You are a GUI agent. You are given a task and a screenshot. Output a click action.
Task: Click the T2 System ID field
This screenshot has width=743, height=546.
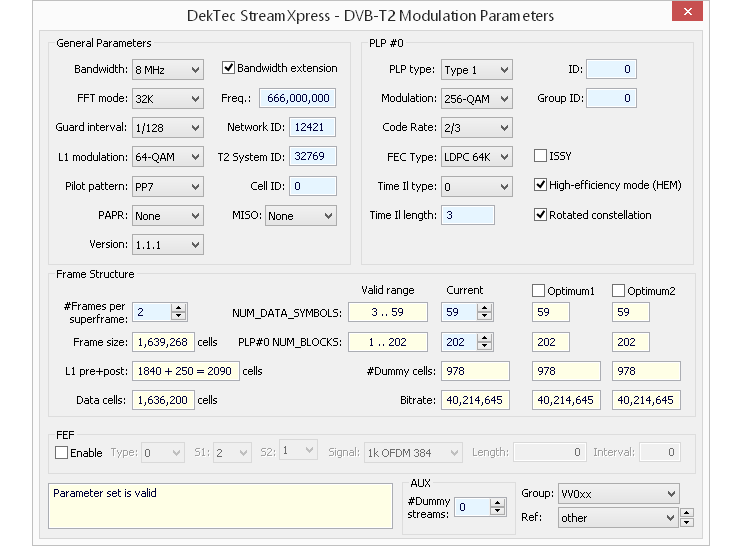313,156
